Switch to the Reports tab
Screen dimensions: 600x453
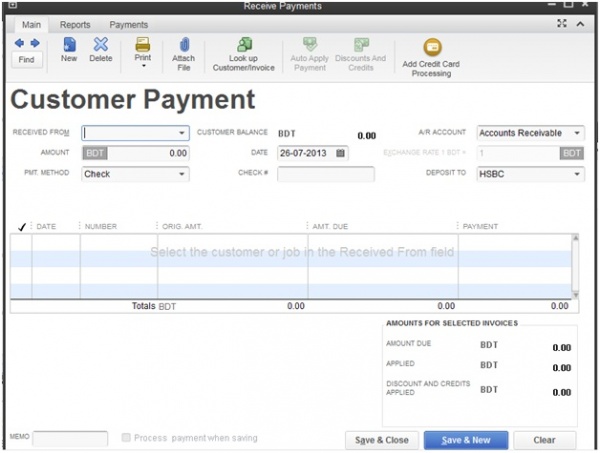[x=75, y=24]
